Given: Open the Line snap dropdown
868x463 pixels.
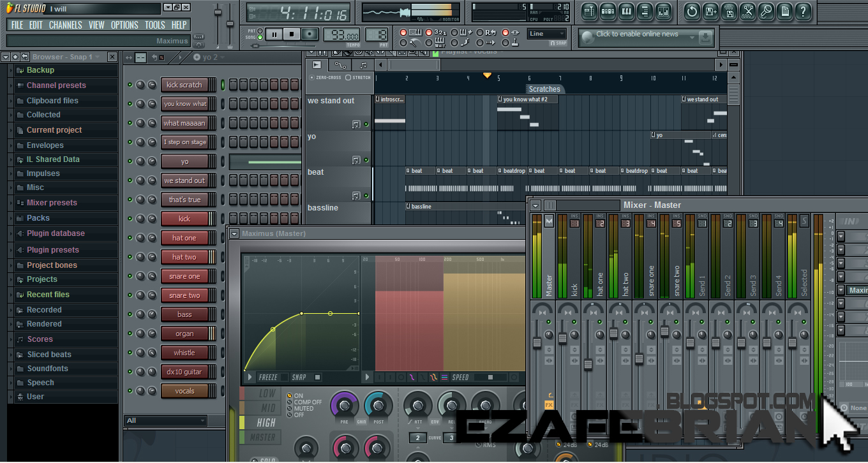Looking at the screenshot, I should 547,34.
